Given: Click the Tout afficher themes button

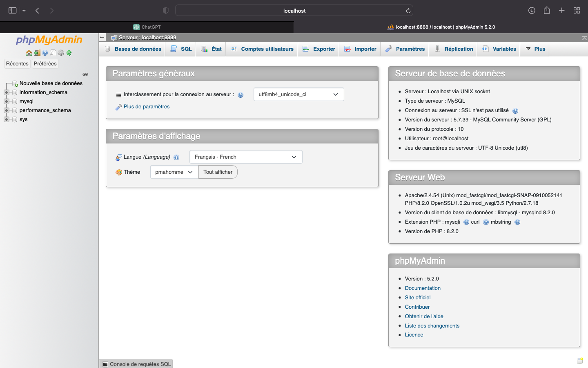Looking at the screenshot, I should pos(218,172).
